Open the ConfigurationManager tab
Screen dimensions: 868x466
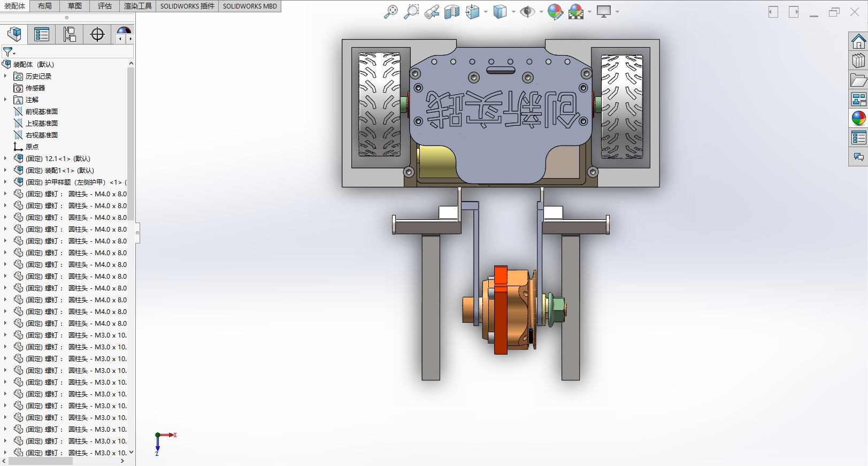click(x=70, y=34)
